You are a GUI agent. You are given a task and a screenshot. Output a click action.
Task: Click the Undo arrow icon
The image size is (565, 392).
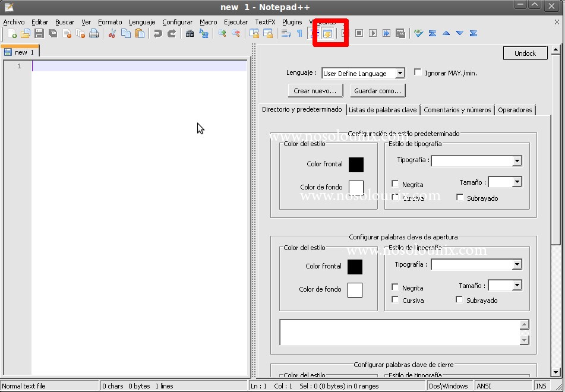157,33
